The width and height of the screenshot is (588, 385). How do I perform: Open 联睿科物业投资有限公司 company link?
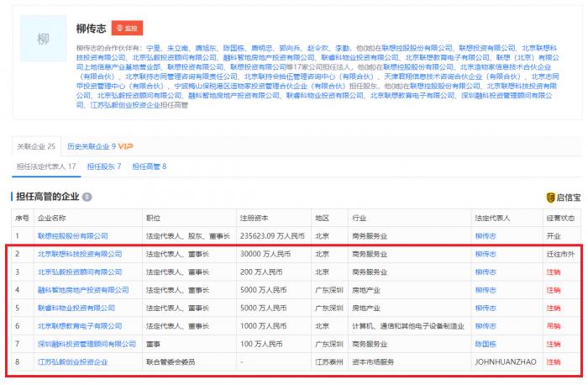tap(76, 309)
